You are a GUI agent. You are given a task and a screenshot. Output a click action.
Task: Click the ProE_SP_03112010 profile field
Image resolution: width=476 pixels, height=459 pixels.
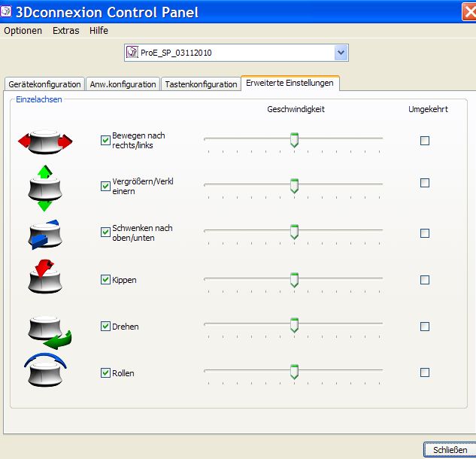click(x=236, y=53)
